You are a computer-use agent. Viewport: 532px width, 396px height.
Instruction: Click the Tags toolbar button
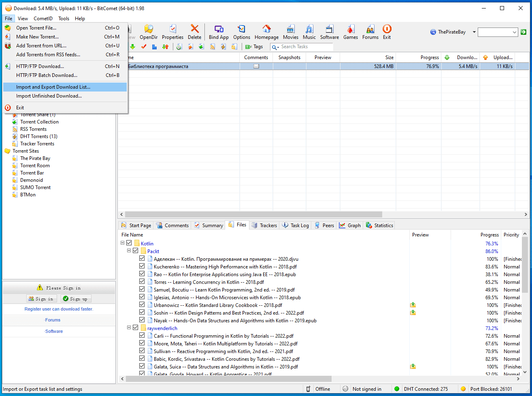point(254,47)
